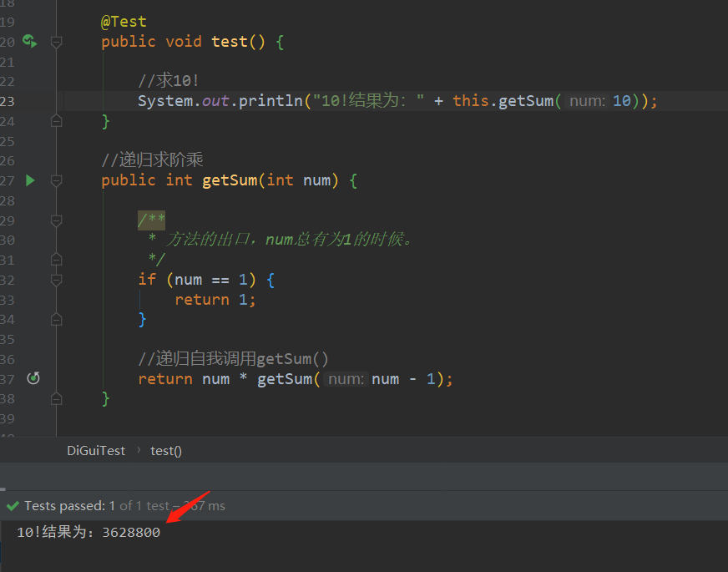Click the output line 10!结果为: 3628800
Image resolution: width=728 pixels, height=572 pixels.
coord(88,532)
